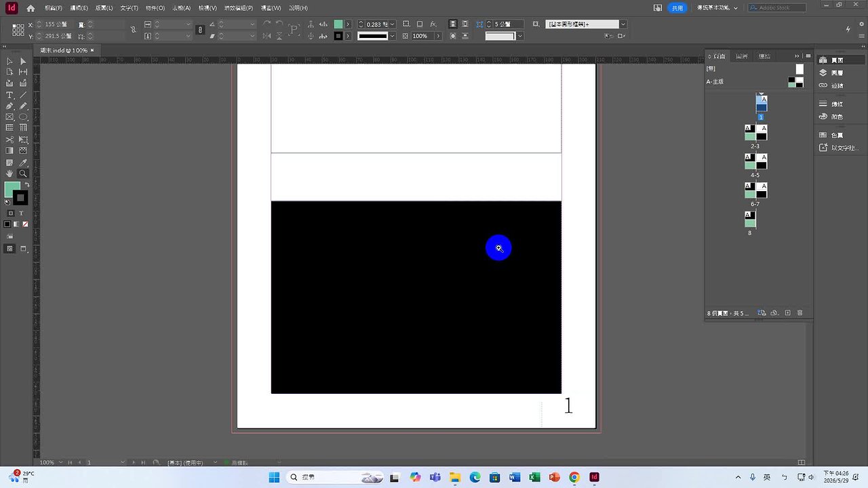868x488 pixels.
Task: Swap fill and stroke colors arrow
Action: point(27,185)
